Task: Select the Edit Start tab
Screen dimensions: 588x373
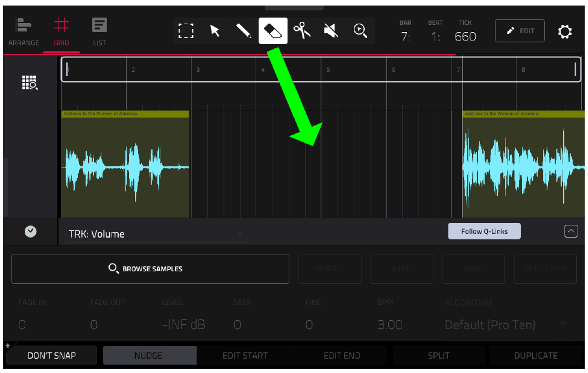Action: click(x=245, y=355)
